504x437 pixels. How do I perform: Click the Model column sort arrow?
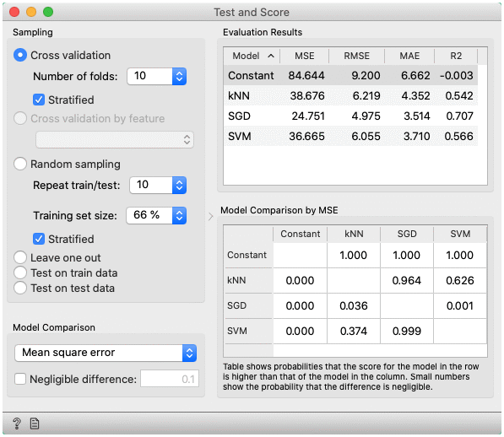coord(271,56)
